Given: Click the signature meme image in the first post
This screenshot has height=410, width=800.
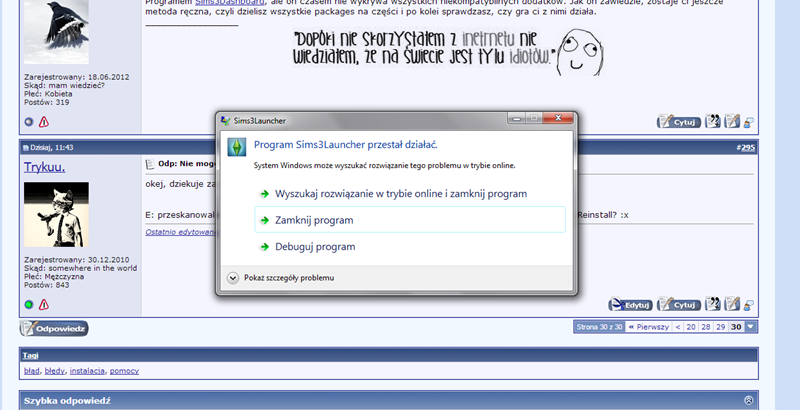Looking at the screenshot, I should pyautogui.click(x=448, y=52).
